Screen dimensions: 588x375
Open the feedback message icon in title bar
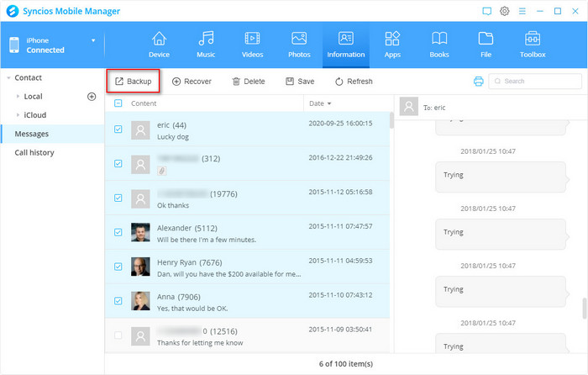pos(486,11)
